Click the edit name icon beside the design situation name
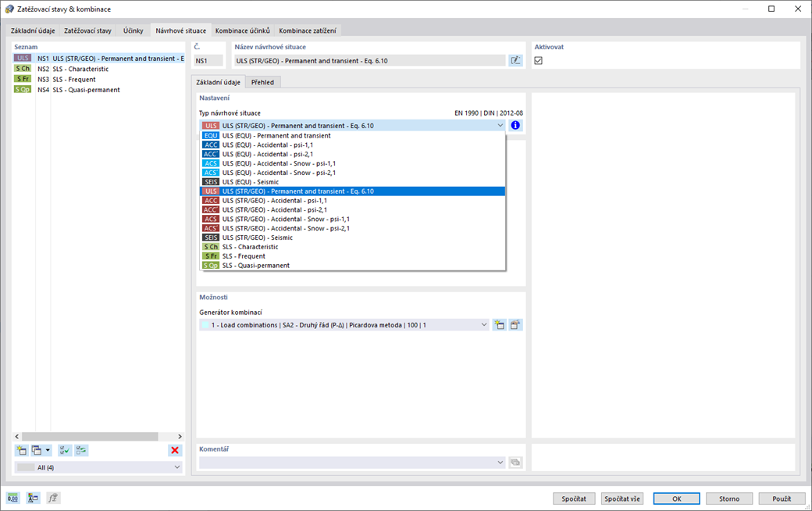Screen dimensions: 812x511 coord(515,61)
